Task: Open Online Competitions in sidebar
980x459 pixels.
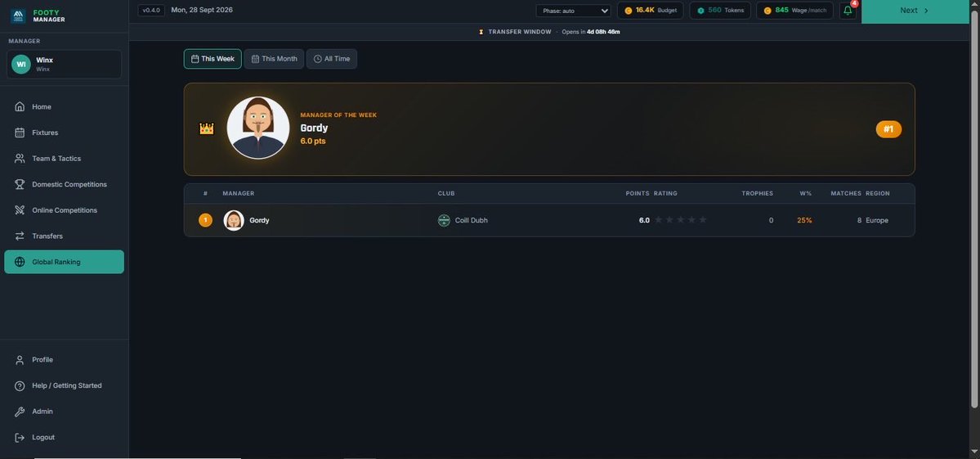Action: point(64,210)
